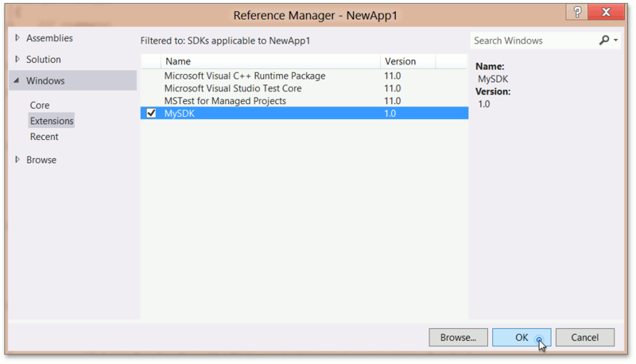Sort by the Version column header
This screenshot has width=636, height=364.
[408, 61]
